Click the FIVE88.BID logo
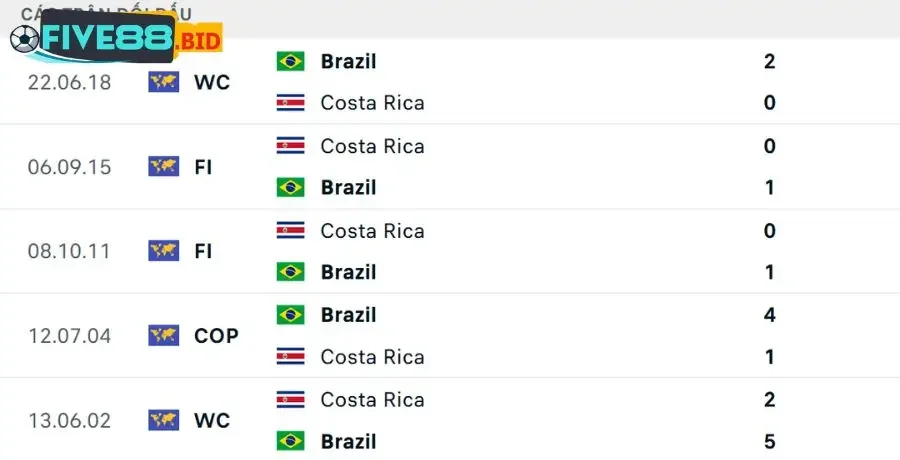The height and width of the screenshot is (460, 900). point(114,40)
